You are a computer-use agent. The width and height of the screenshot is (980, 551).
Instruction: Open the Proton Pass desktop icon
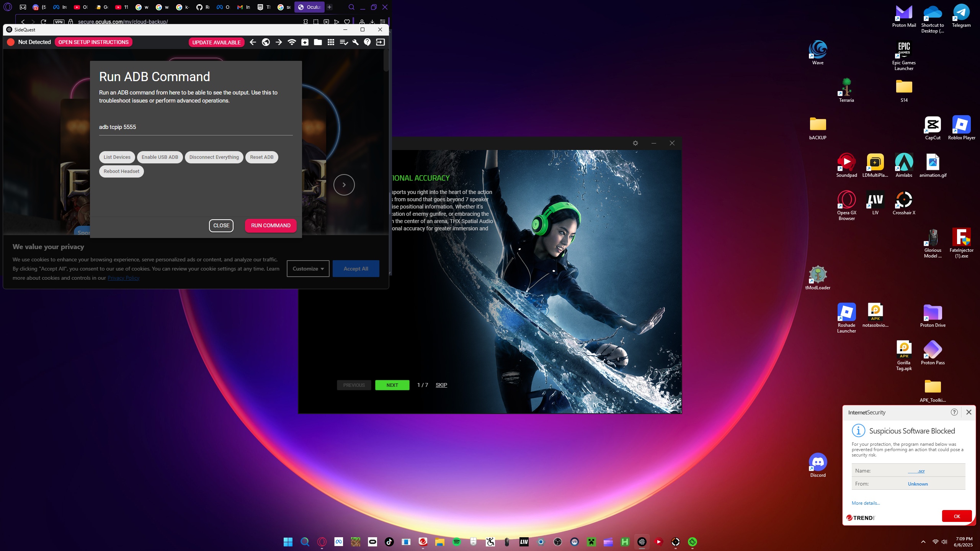point(933,353)
